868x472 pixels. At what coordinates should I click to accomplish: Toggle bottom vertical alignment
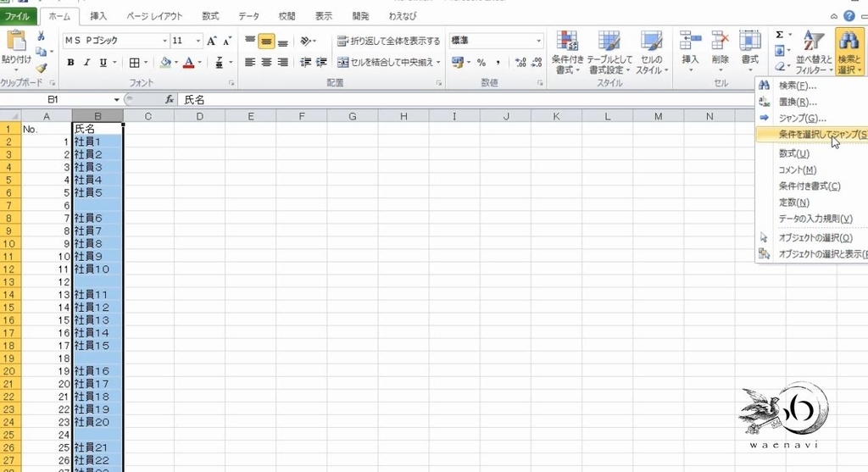pyautogui.click(x=283, y=41)
